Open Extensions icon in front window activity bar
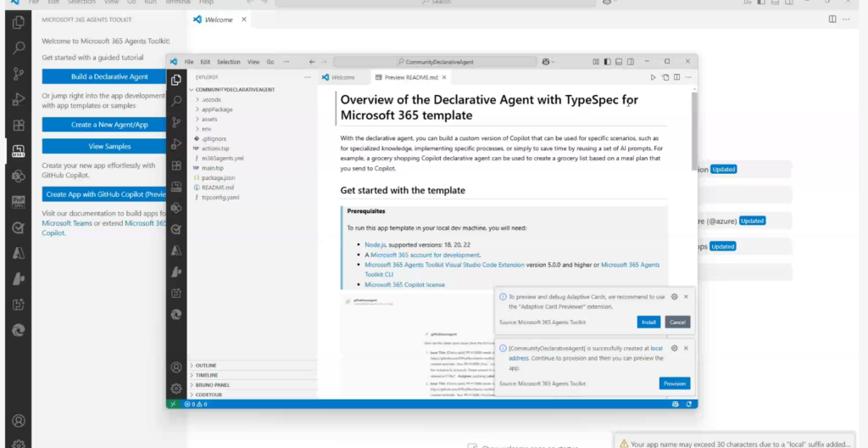868x448 pixels. 176,165
